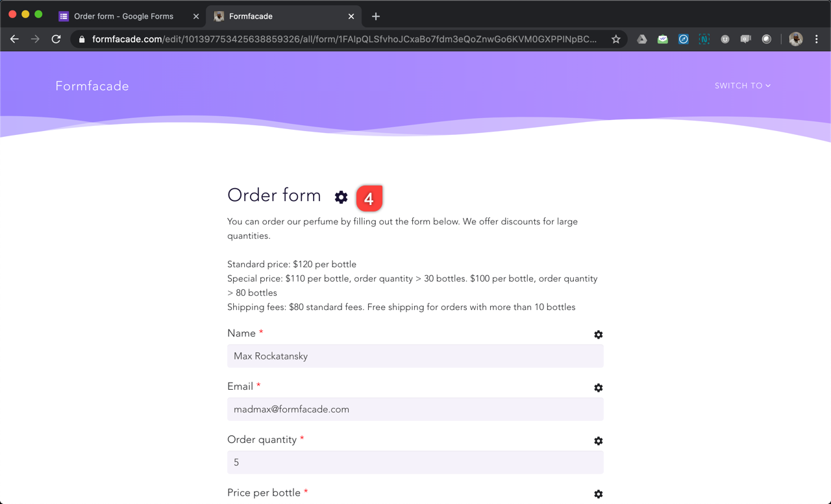Open settings gear for the Name field
The width and height of the screenshot is (831, 504).
coord(598,335)
